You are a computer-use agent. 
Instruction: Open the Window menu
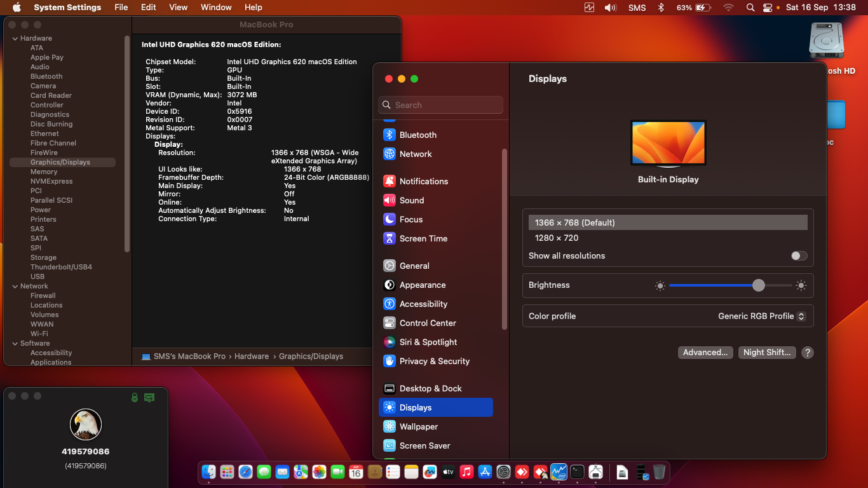click(x=216, y=8)
